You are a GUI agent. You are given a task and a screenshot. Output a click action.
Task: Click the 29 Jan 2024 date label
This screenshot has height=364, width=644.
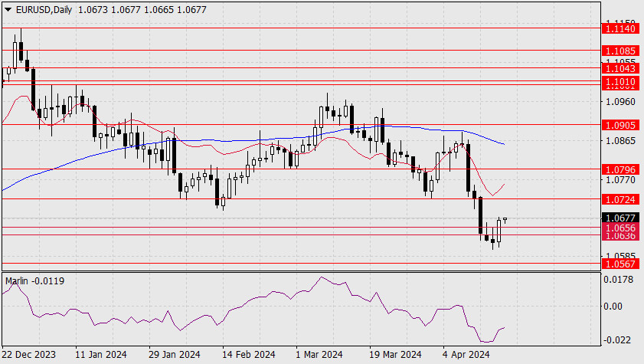click(x=174, y=355)
